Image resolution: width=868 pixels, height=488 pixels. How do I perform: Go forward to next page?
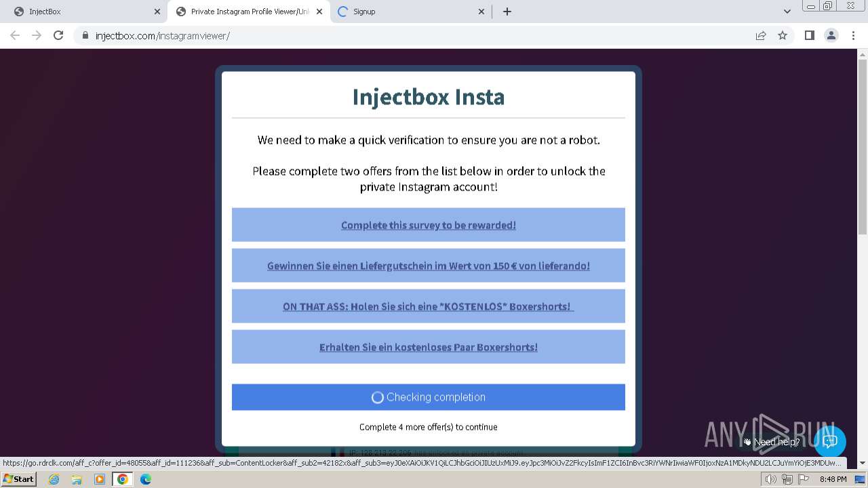click(x=37, y=35)
